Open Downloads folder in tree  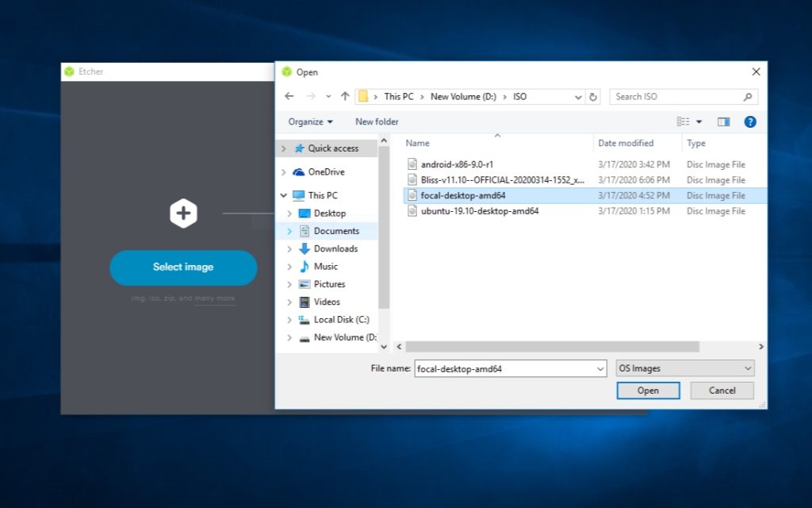coord(335,248)
